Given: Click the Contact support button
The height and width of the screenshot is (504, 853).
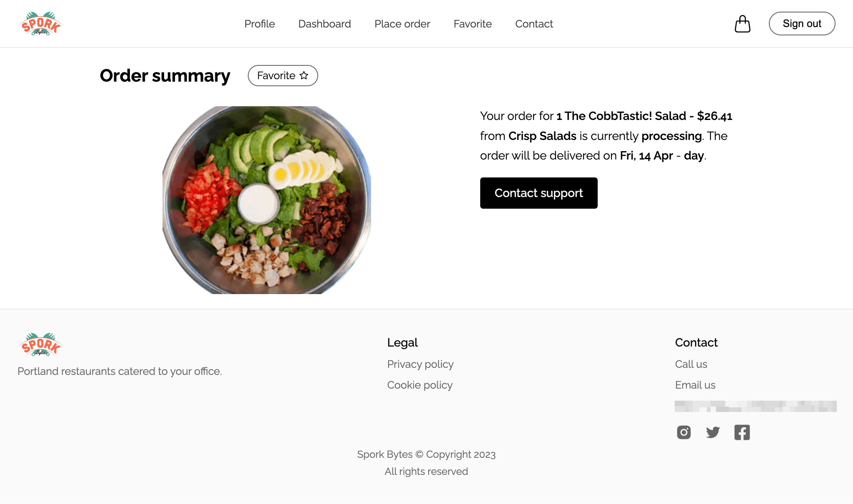Looking at the screenshot, I should click(538, 192).
